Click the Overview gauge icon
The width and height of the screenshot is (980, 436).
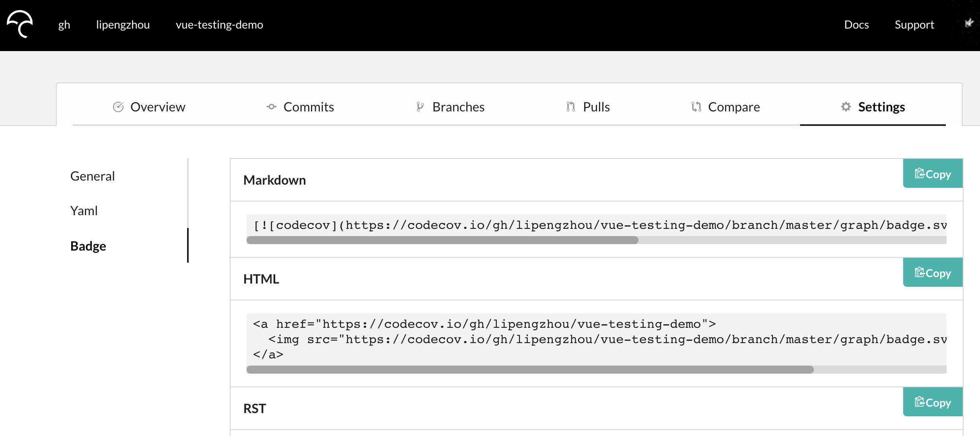coord(118,107)
